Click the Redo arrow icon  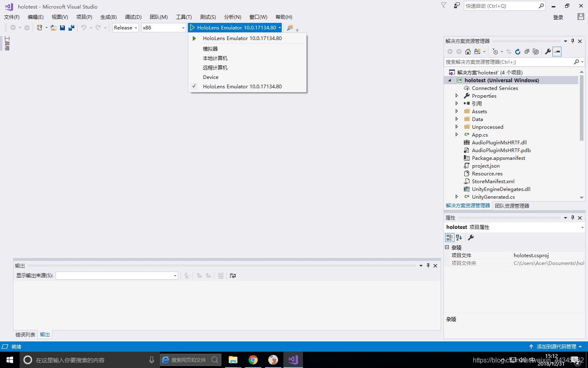(98, 28)
